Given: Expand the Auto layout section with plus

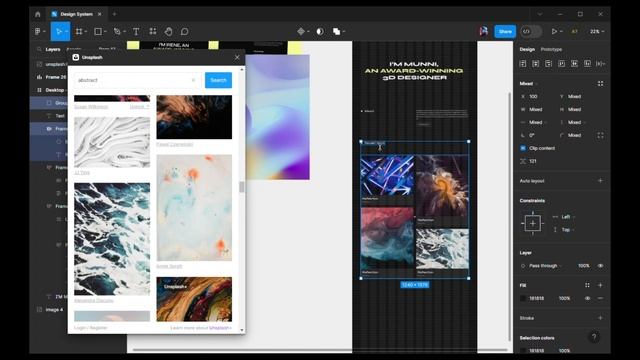Looking at the screenshot, I should (600, 181).
